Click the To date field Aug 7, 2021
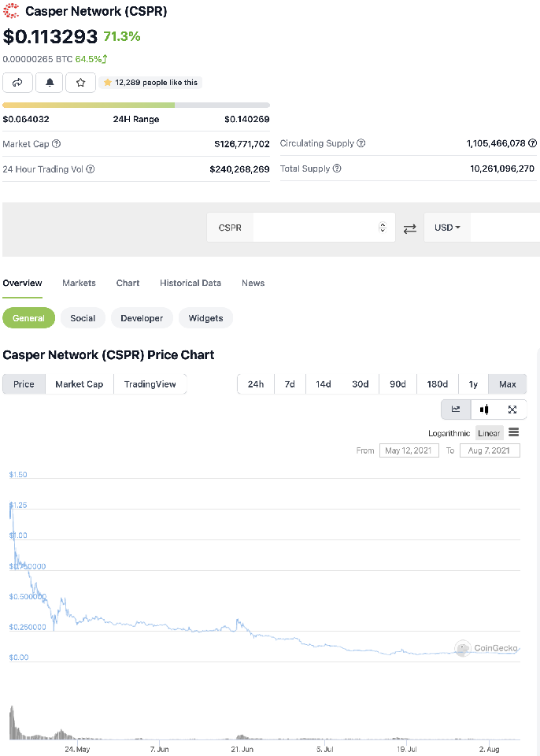The width and height of the screenshot is (540, 756). (x=490, y=450)
